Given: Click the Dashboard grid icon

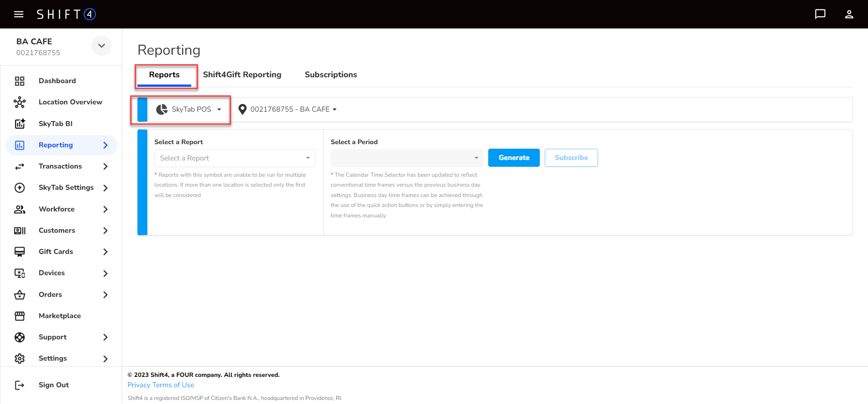Looking at the screenshot, I should (x=19, y=81).
